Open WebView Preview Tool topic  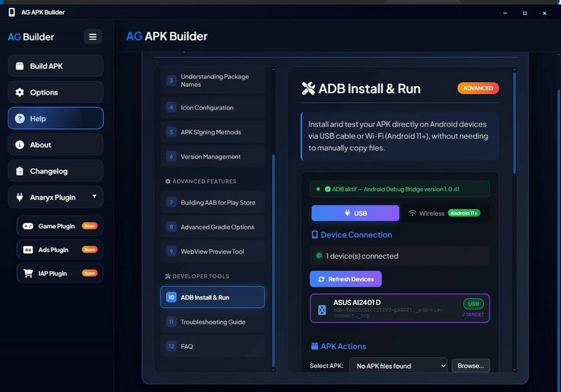pyautogui.click(x=213, y=251)
